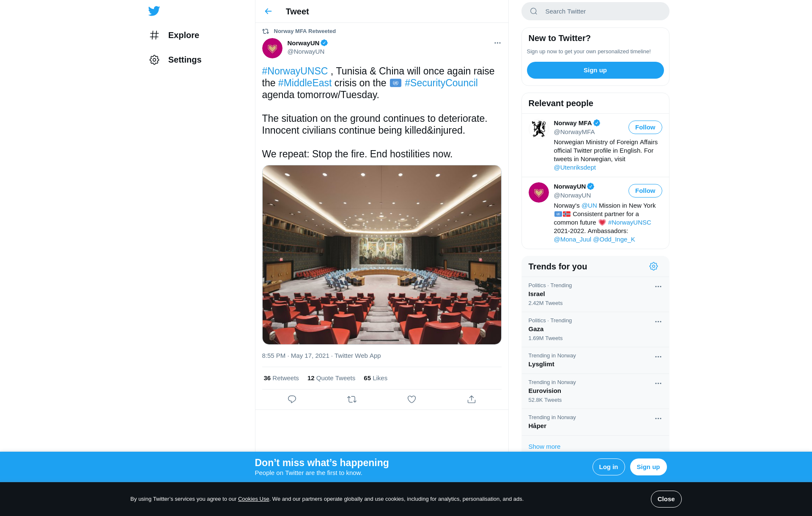Click the Twitter bird logo

click(154, 11)
